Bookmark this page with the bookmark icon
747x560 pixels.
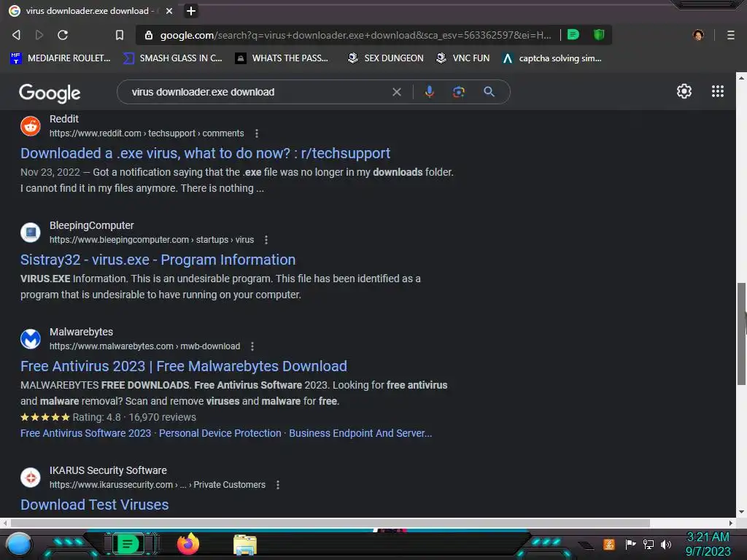coord(120,35)
